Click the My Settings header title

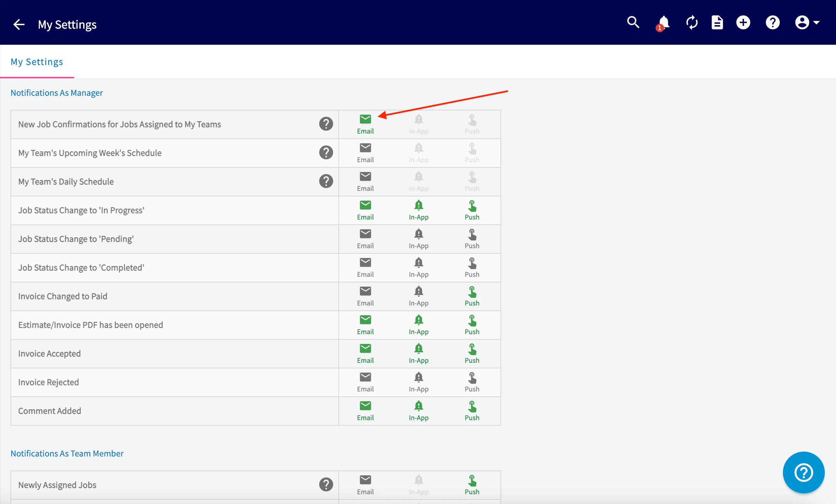67,25
